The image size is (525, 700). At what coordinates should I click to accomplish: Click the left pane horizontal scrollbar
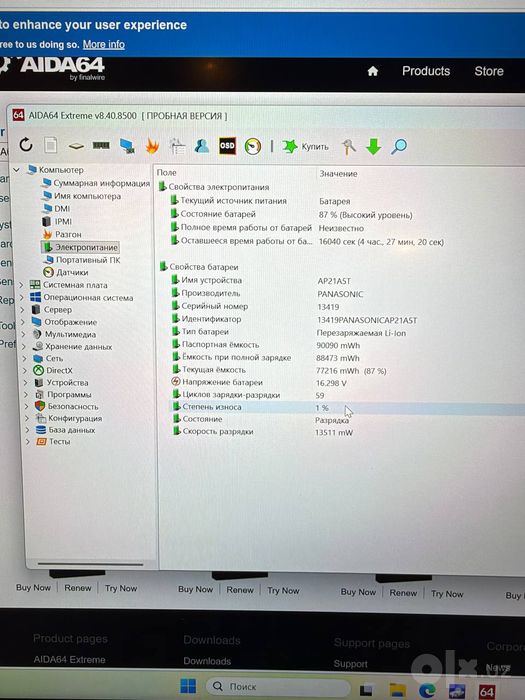point(90,564)
